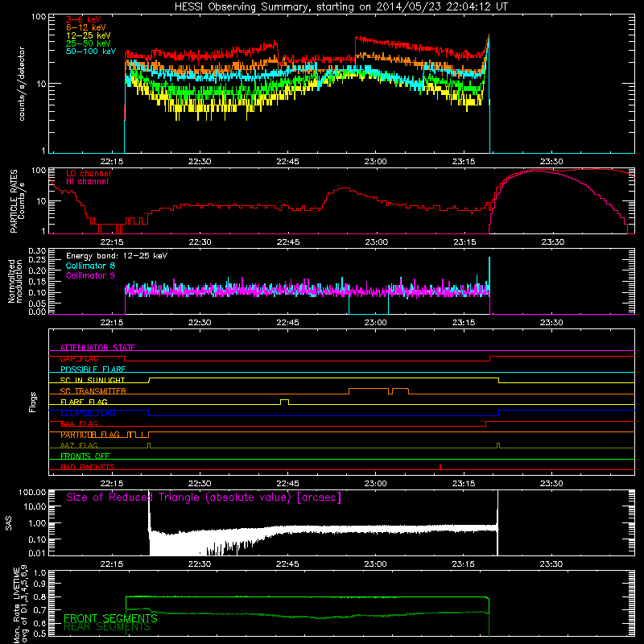
Task: Click the counts/s/detector axis label
Action: click(22, 84)
